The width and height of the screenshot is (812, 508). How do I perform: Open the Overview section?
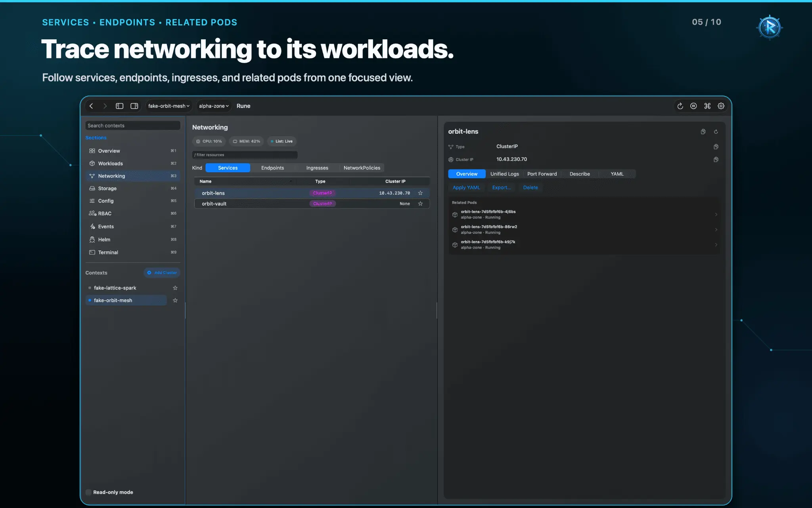132,151
